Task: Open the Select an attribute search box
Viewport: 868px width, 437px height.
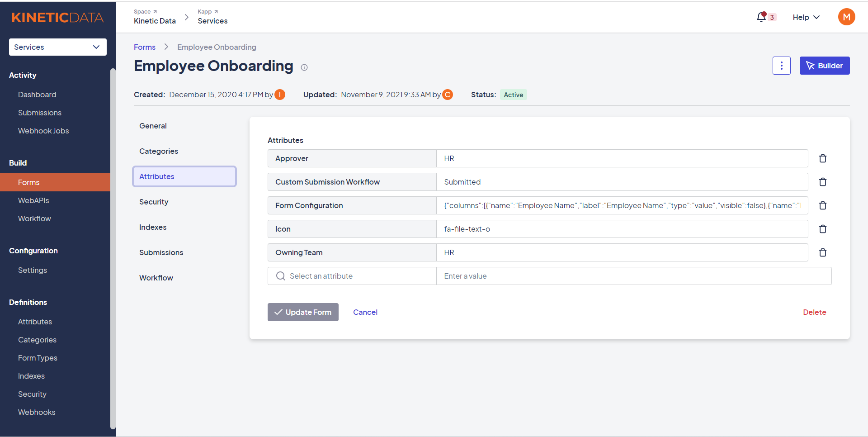Action: coord(352,276)
